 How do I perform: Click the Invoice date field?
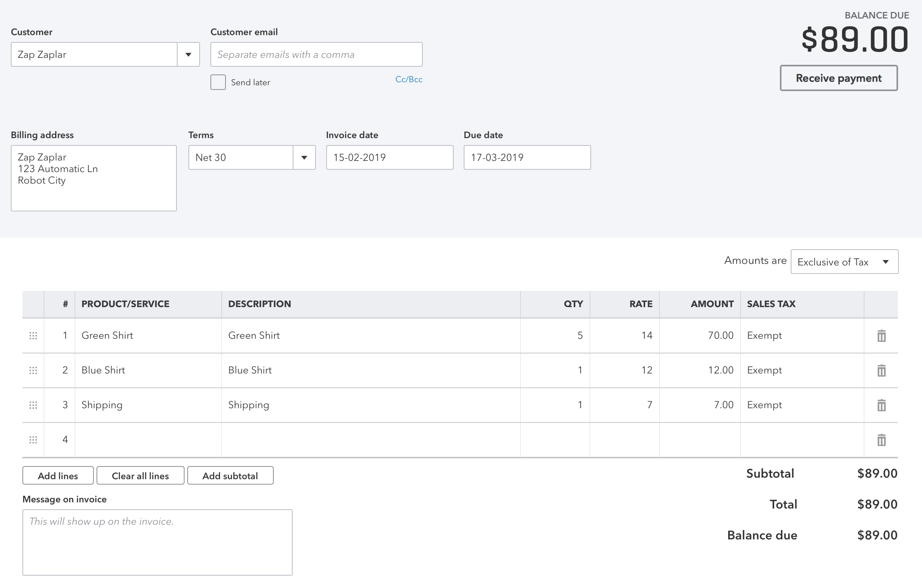coord(389,157)
